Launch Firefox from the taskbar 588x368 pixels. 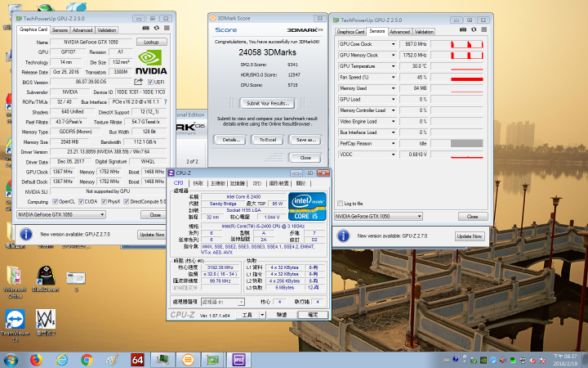[36, 360]
